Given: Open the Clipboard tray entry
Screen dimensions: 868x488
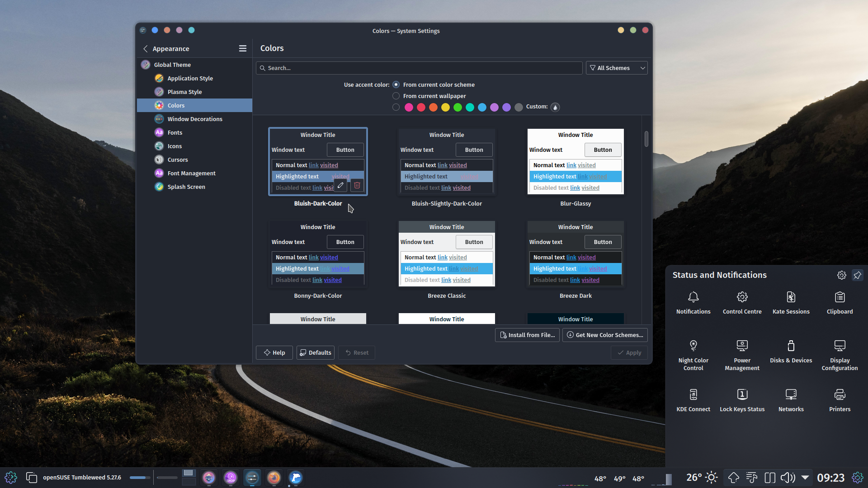Looking at the screenshot, I should (x=840, y=303).
